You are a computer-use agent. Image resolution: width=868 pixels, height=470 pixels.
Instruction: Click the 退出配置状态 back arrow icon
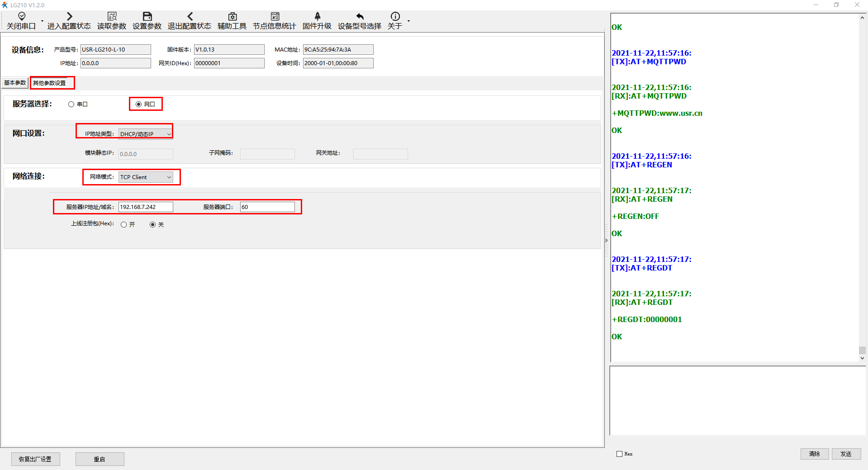pos(190,17)
